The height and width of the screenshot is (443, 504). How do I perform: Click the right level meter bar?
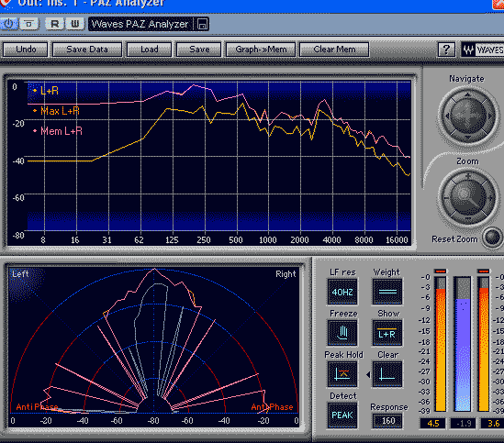click(484, 344)
